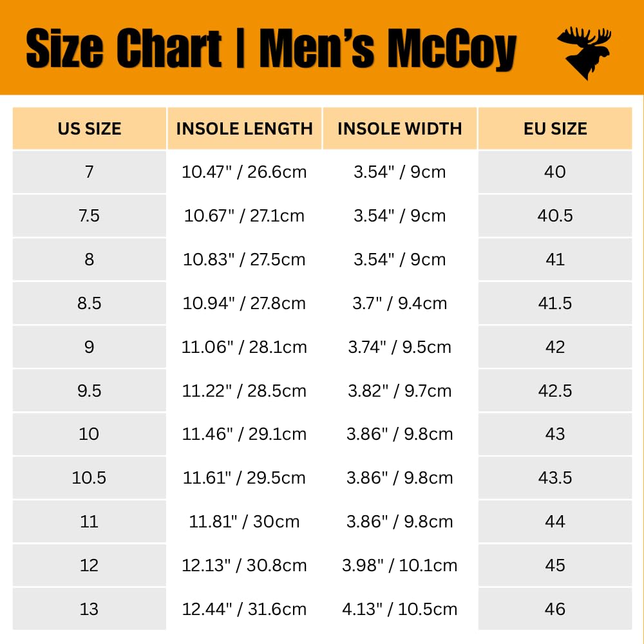The height and width of the screenshot is (644, 644).
Task: Click the 10.83" / 27.5cm length cell
Action: [244, 260]
